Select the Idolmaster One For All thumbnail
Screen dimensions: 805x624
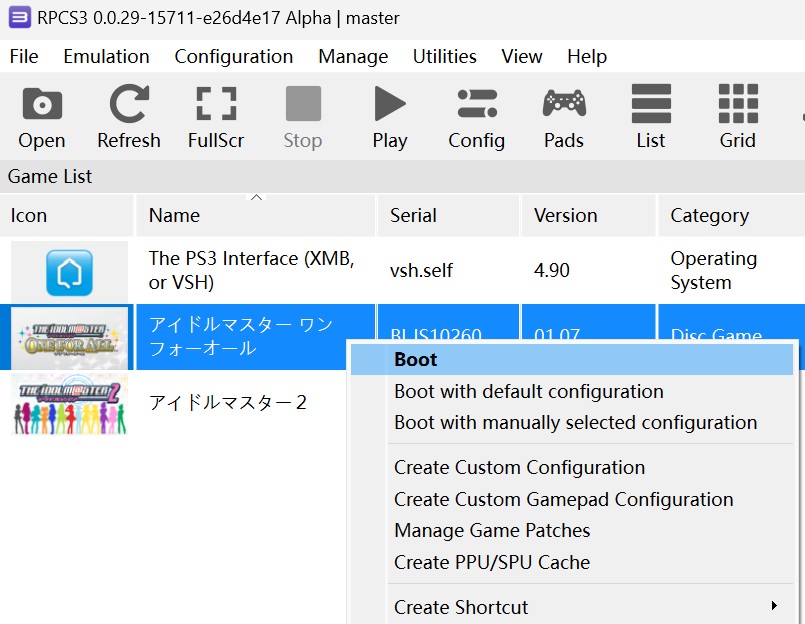click(x=69, y=337)
